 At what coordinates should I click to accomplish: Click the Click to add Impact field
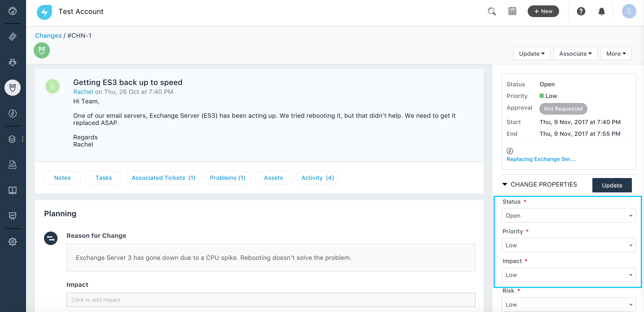pos(271,300)
